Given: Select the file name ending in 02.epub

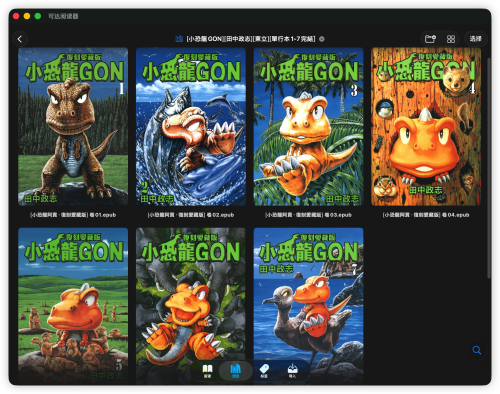Looking at the screenshot, I should tap(191, 215).
